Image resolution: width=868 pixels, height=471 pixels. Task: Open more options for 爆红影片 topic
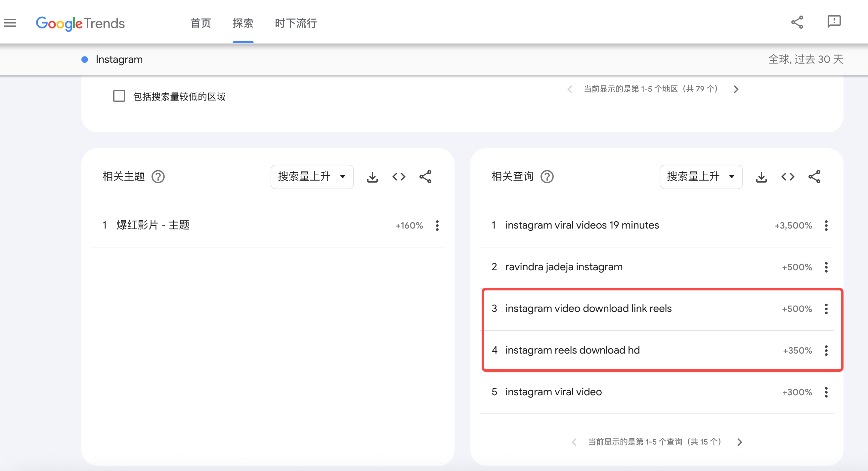pyautogui.click(x=437, y=225)
